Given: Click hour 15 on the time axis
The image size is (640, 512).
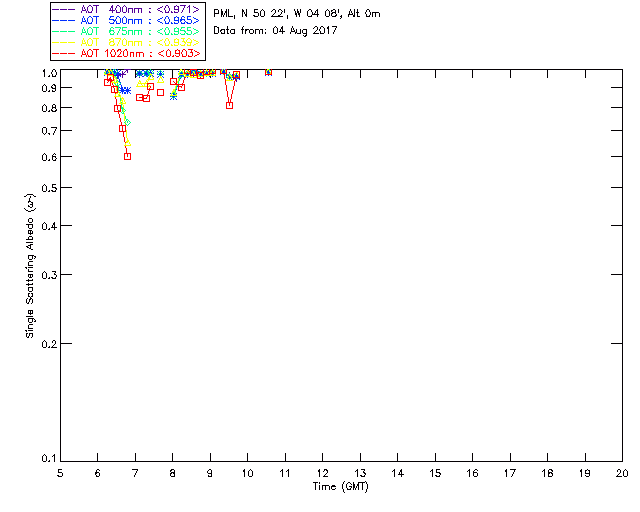Looking at the screenshot, I should (x=435, y=473).
